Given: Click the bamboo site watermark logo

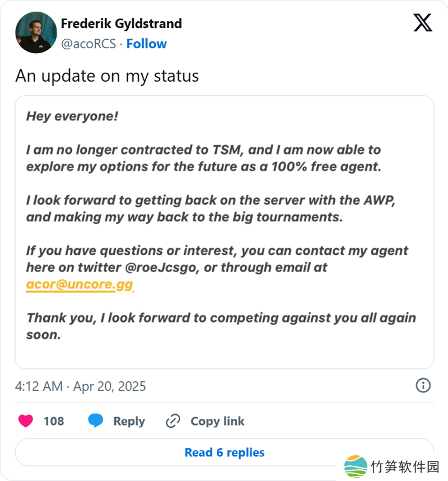Looking at the screenshot, I should (356, 466).
